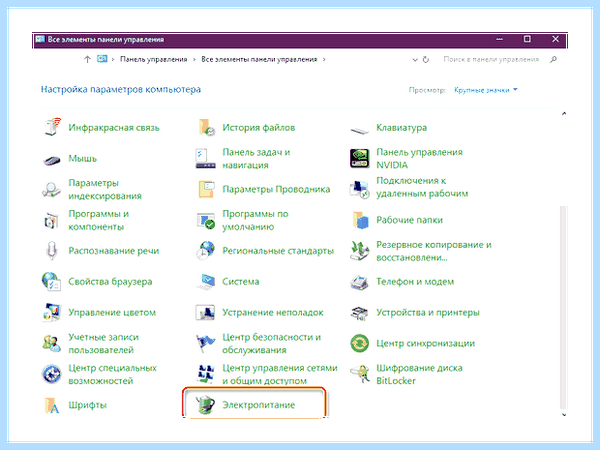Click the Устройства и принтеры icon
Viewport: 600px width, 450px height.
360,313
